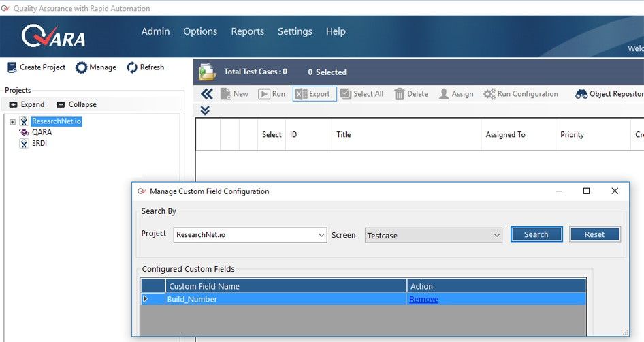The height and width of the screenshot is (342, 644).
Task: Select the ResearchNet.io project
Action: 57,121
